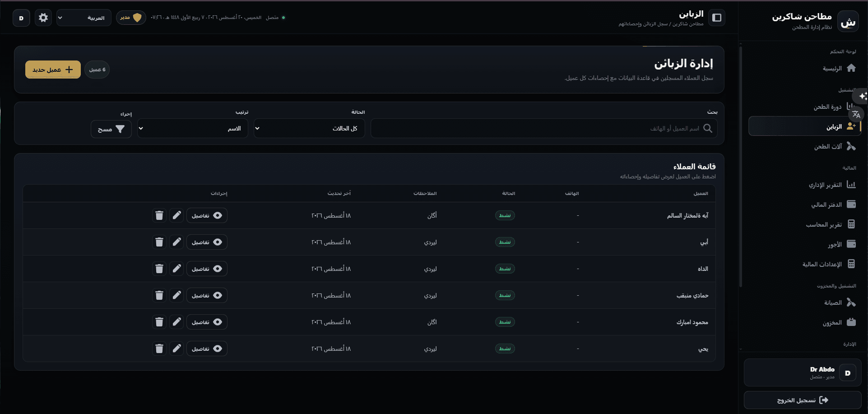Click the ش logo of مطاحن شاكرين
Image resolution: width=868 pixels, height=414 pixels.
tap(848, 21)
